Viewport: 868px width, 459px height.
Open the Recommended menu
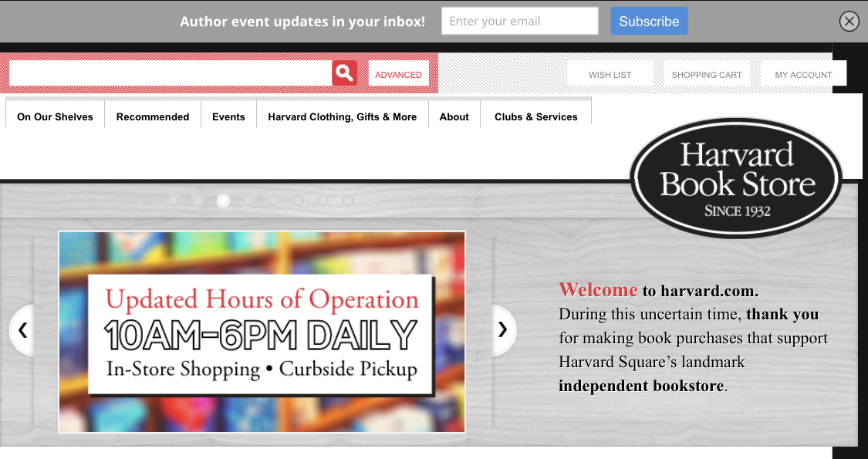153,116
